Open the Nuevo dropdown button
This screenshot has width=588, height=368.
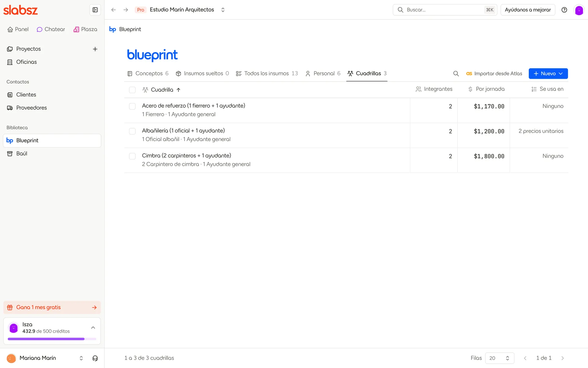point(548,74)
